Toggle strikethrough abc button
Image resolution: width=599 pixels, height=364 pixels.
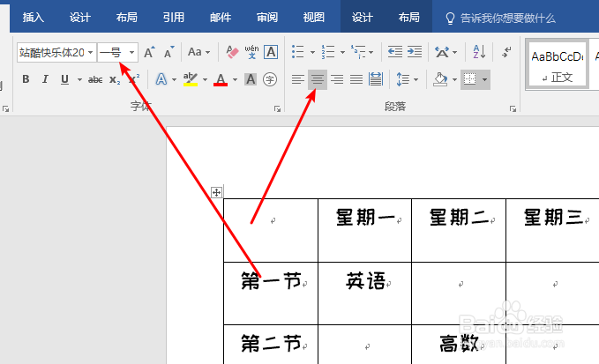coord(95,79)
